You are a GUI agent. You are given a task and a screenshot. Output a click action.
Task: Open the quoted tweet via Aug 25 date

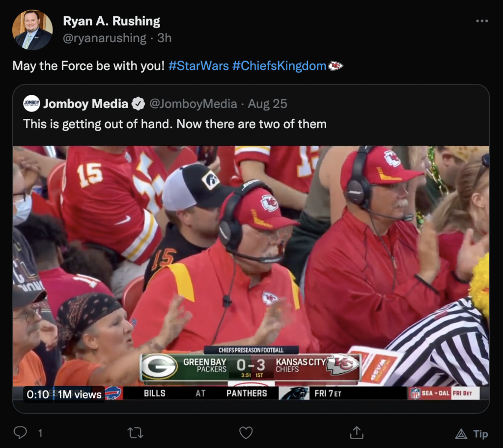coord(267,104)
